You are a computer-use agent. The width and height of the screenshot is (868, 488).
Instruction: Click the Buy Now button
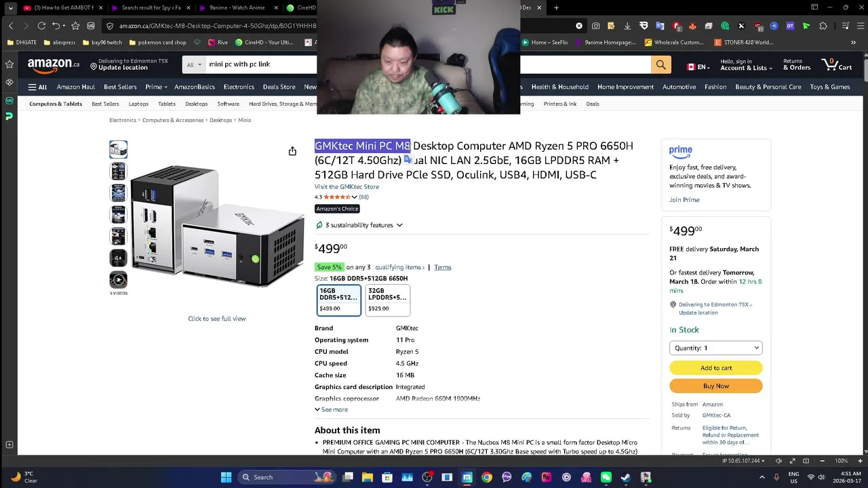[716, 386]
